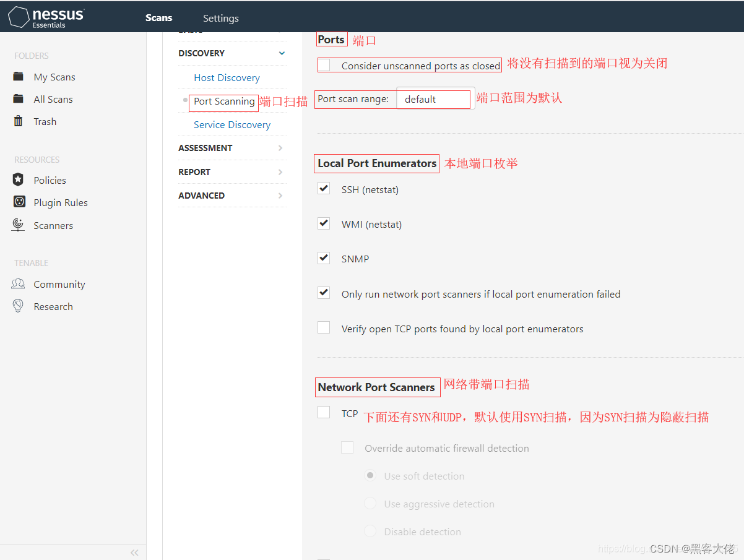Screen dimensions: 744x560
Task: Uncheck WMI (netstat) enumerator
Action: tap(324, 223)
